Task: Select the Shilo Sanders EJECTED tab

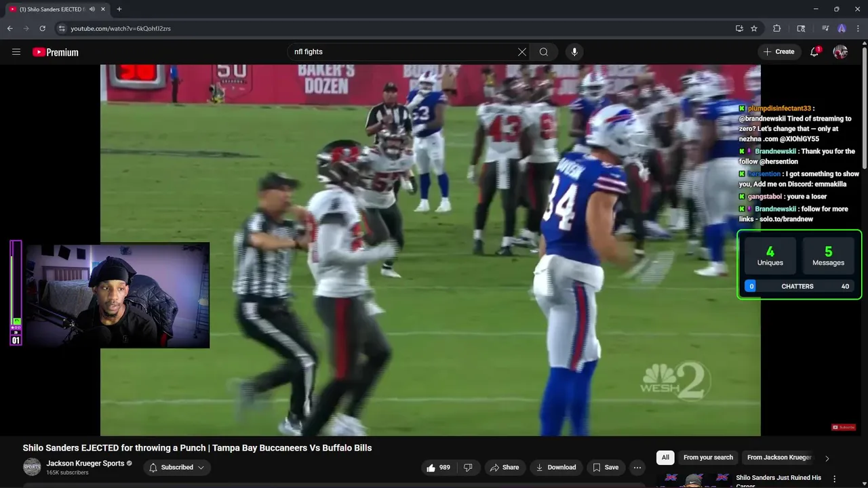Action: tap(58, 9)
